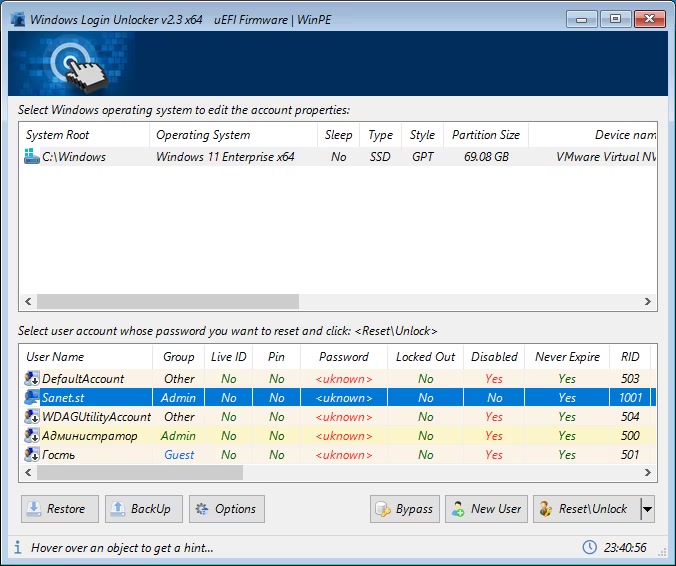Click the user list scroll right arrow
The height and width of the screenshot is (566, 676).
click(x=648, y=472)
